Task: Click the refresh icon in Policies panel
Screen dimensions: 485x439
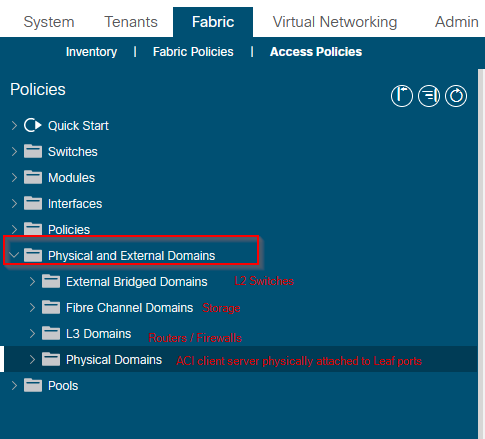Action: [456, 96]
